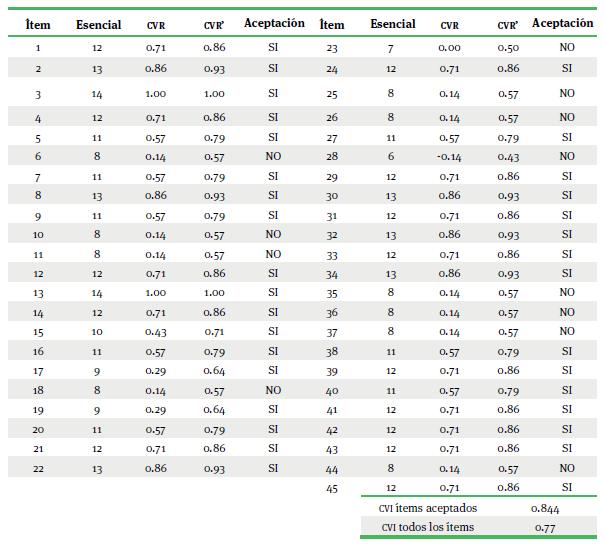Click the Esencial value 6 for item 28
This screenshot has width=605, height=545.
[391, 157]
